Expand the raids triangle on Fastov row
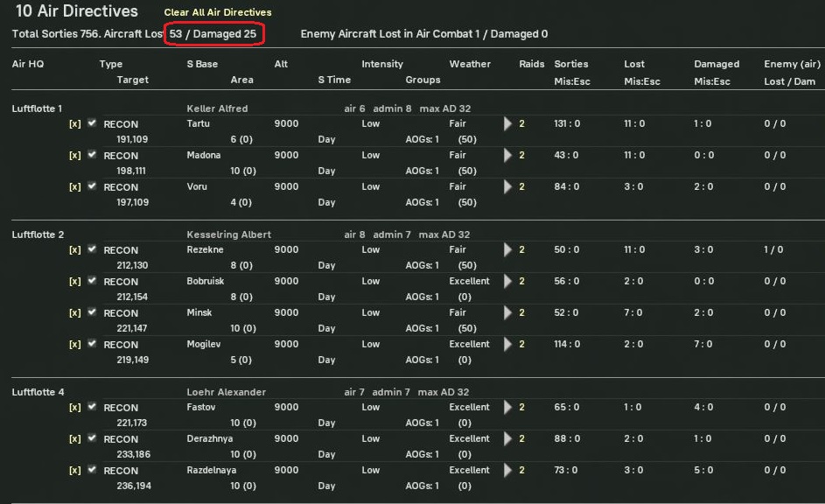 click(x=508, y=408)
